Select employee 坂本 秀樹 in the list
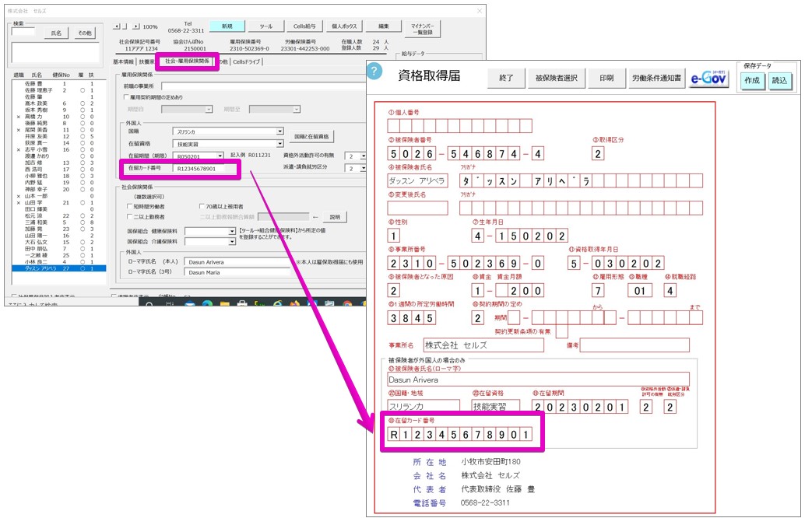 click(x=58, y=110)
